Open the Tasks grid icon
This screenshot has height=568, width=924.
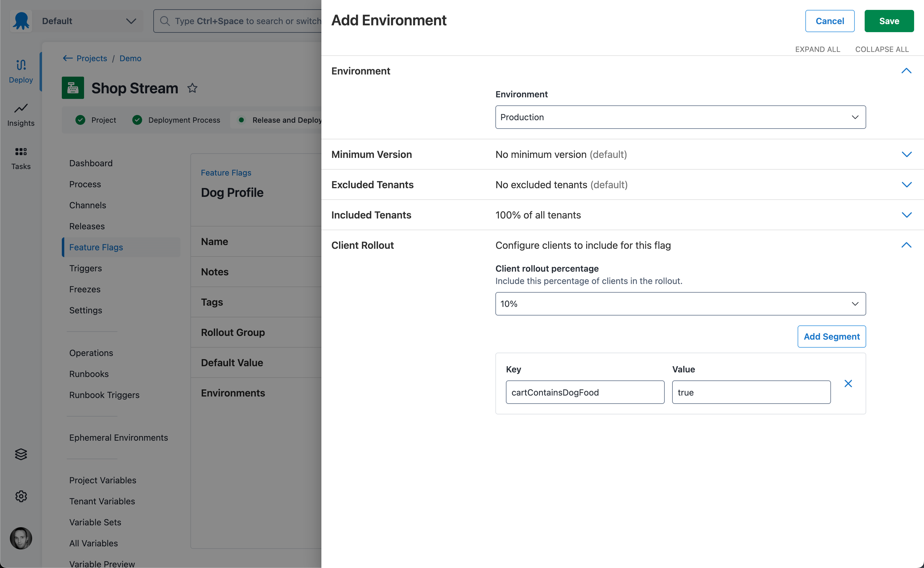[21, 151]
